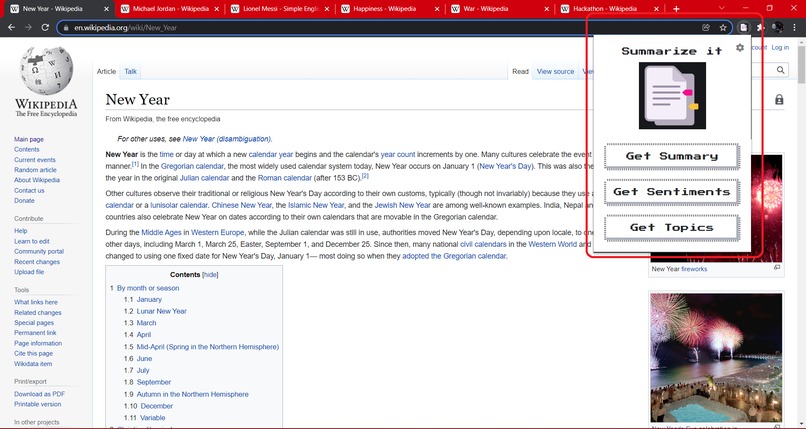The height and width of the screenshot is (429, 806).
Task: Click the Get Sentiments button
Action: (x=672, y=192)
